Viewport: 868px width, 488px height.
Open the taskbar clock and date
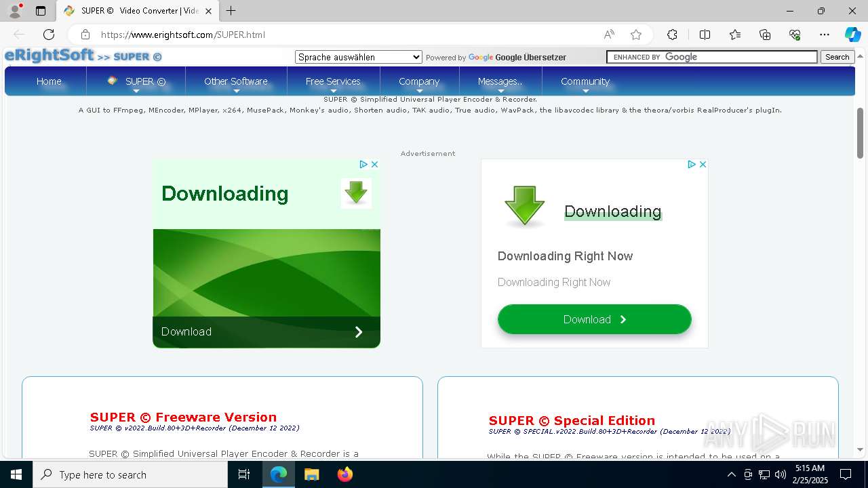pyautogui.click(x=809, y=474)
